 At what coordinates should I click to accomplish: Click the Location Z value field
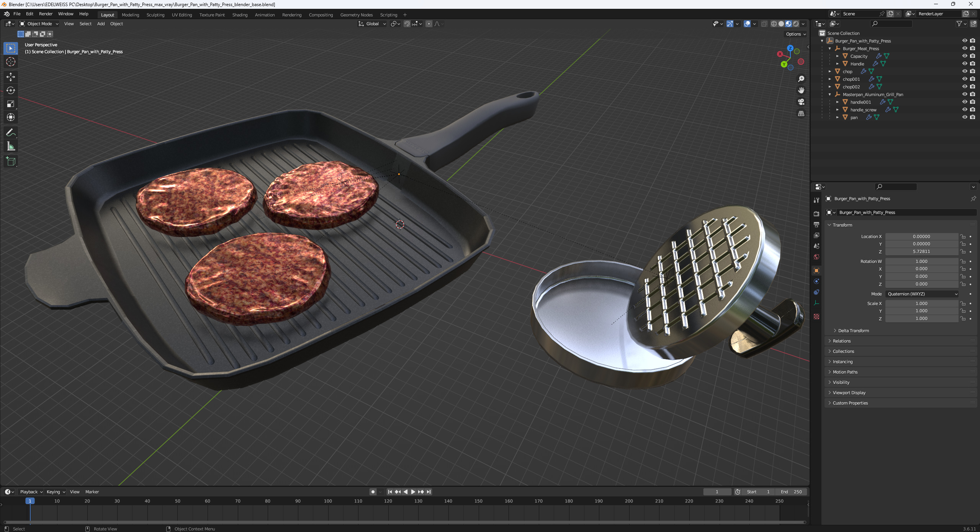(x=921, y=251)
